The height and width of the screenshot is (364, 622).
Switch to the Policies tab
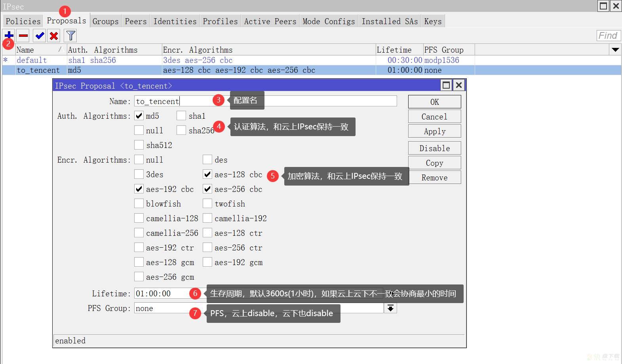pyautogui.click(x=23, y=21)
